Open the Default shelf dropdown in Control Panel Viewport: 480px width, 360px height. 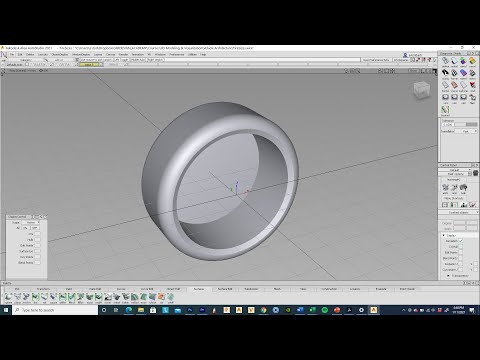pyautogui.click(x=454, y=170)
